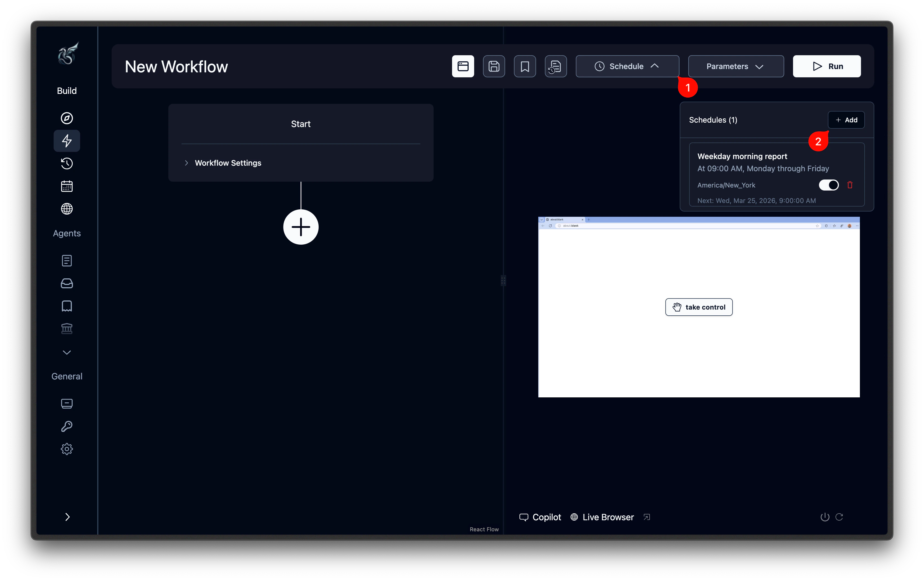Select the globe icon in the Build section
Image resolution: width=924 pixels, height=581 pixels.
67,209
